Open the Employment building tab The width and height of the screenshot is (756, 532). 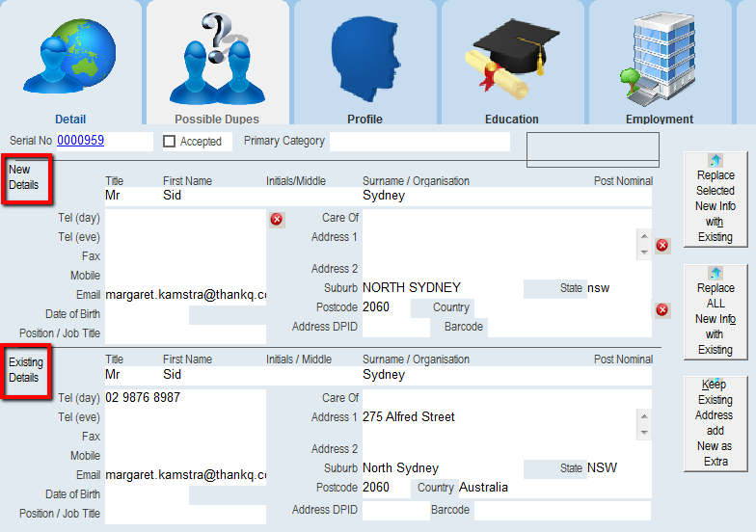pyautogui.click(x=659, y=66)
